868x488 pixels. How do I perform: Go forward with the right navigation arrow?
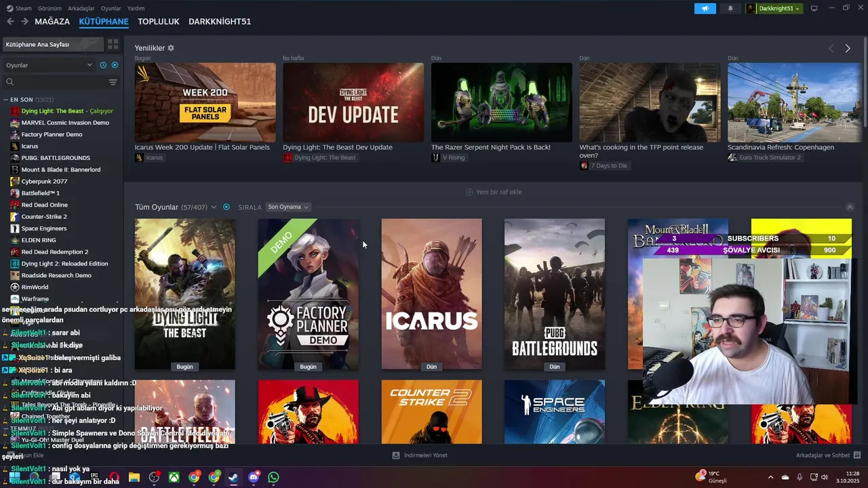tap(24, 22)
